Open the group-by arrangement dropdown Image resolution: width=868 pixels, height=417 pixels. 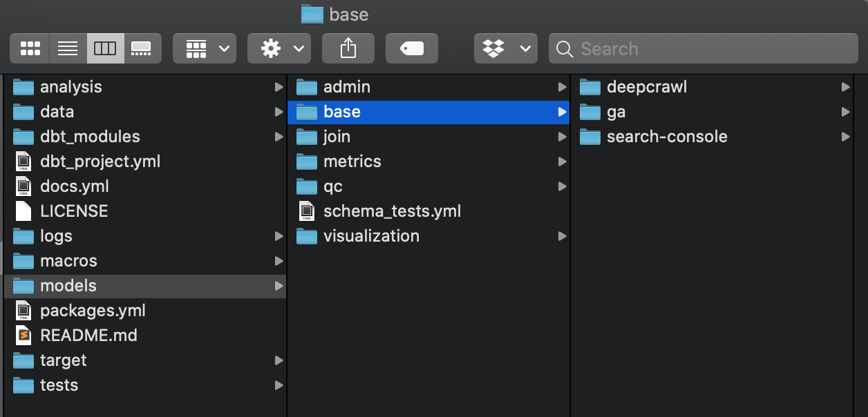point(205,48)
